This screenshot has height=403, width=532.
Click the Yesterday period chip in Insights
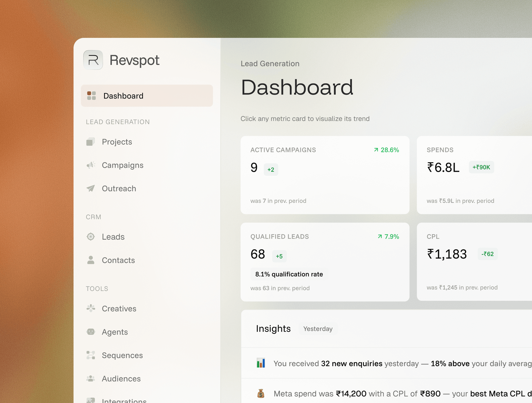pos(318,329)
